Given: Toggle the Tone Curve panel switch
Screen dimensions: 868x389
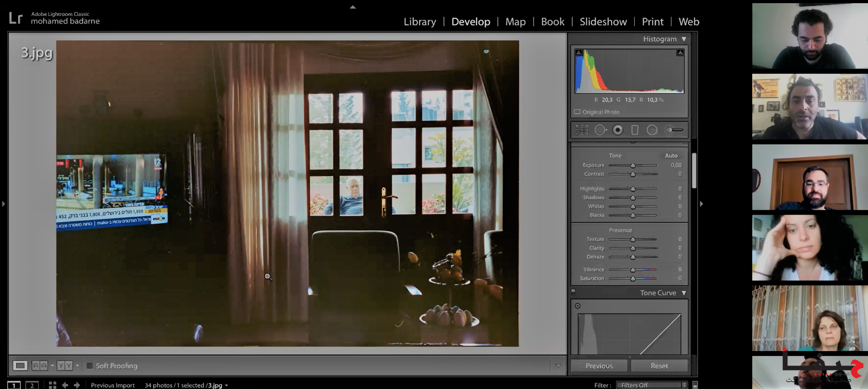Looking at the screenshot, I should pyautogui.click(x=574, y=292).
